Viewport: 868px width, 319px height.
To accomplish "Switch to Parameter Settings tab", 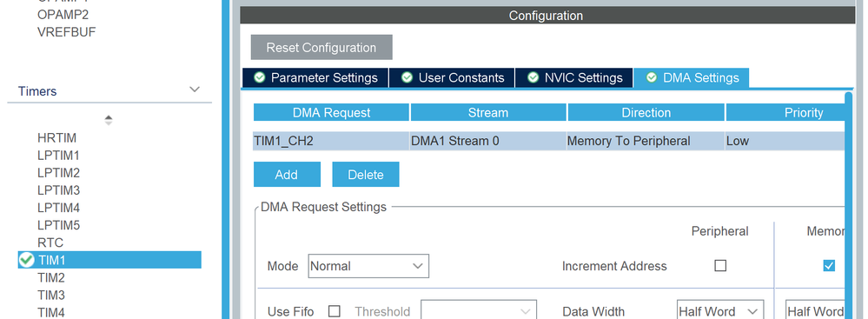I will tap(315, 77).
